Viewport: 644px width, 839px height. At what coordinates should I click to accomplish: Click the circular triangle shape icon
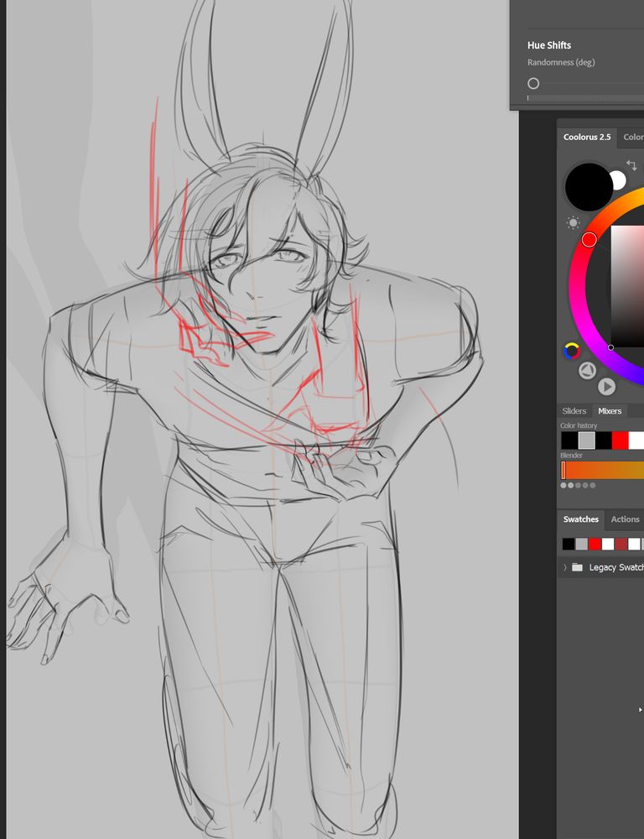587,370
